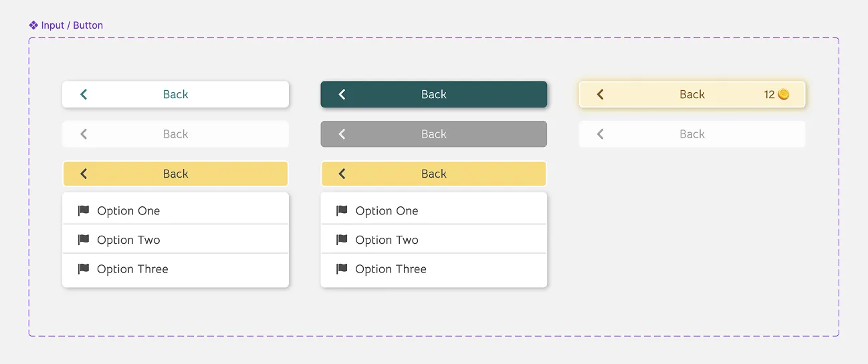Click the dark chevron in the left yellow button
The image size is (868, 364).
pos(84,174)
